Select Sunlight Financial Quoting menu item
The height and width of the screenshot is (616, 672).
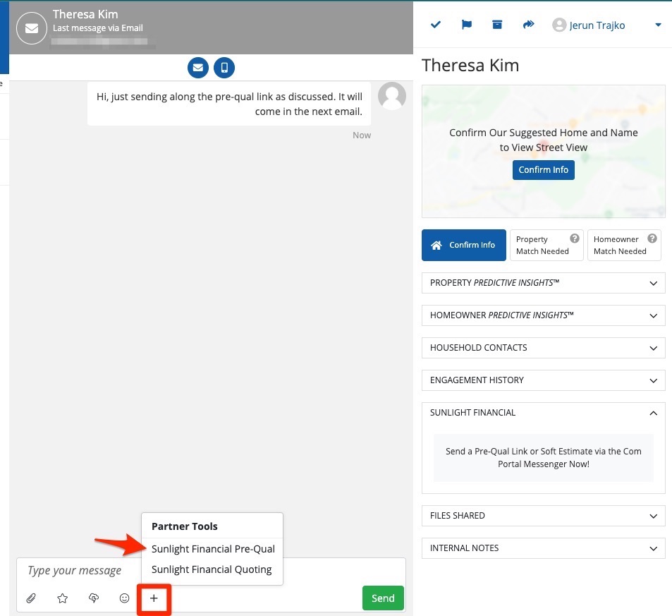[212, 569]
